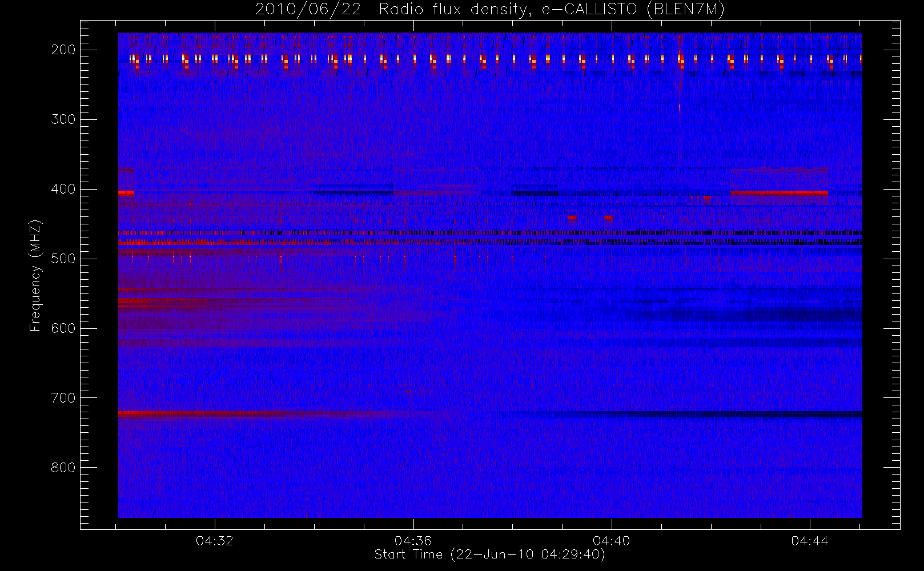Click the '04:40' time axis label
Image resolution: width=924 pixels, height=571 pixels.
[x=611, y=541]
